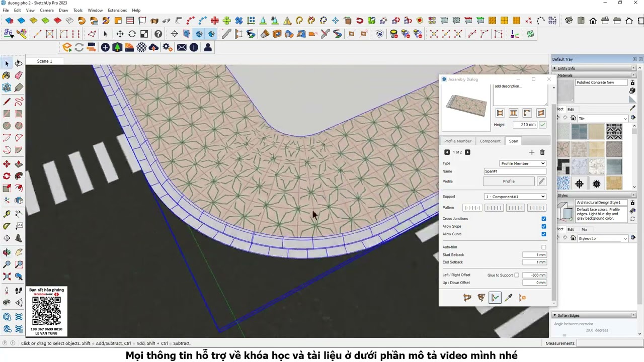The image size is (644, 362).
Task: Click the user account silhouette icon
Action: coord(207,47)
